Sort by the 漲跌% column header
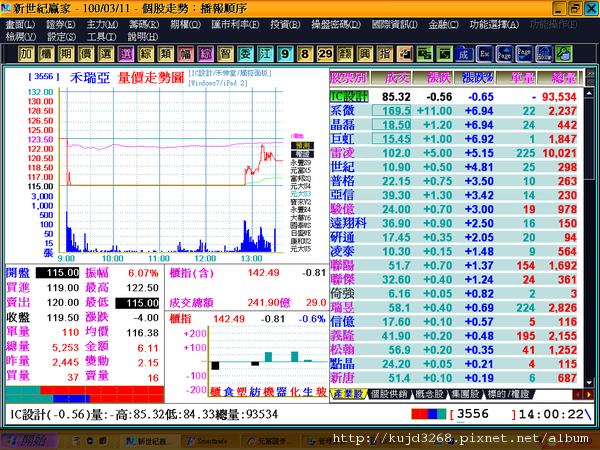Screen dimensions: 600x450 (474, 78)
